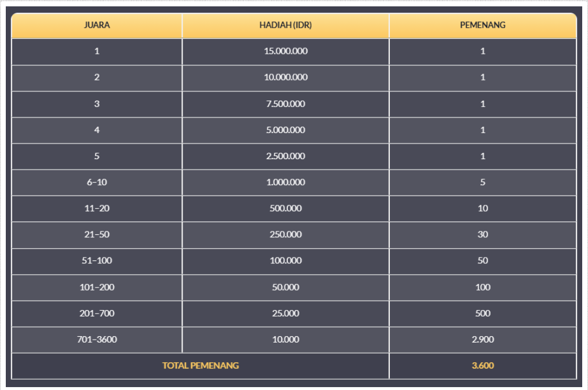Click the 250.000 prize amount

tap(286, 234)
